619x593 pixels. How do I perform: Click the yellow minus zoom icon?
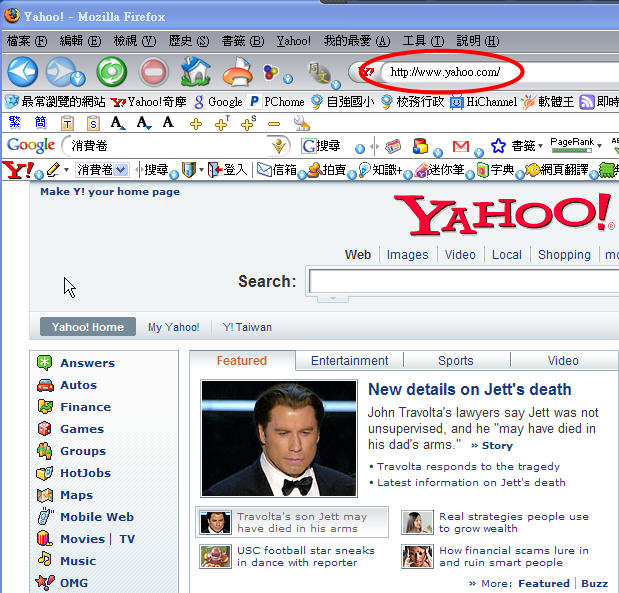point(274,124)
